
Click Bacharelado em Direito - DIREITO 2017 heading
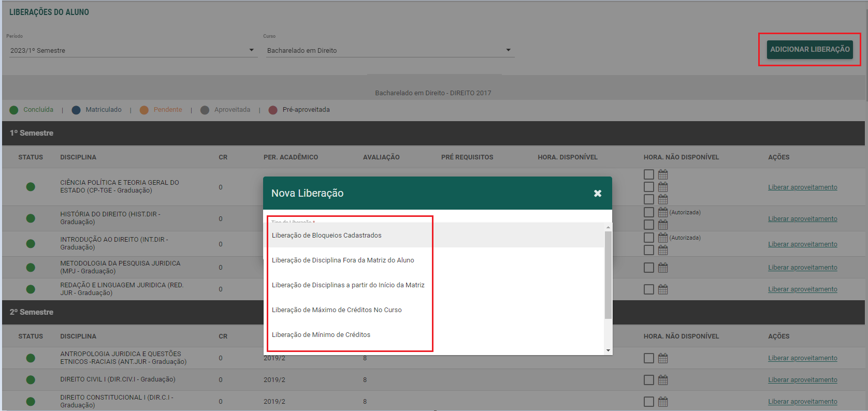(x=433, y=93)
